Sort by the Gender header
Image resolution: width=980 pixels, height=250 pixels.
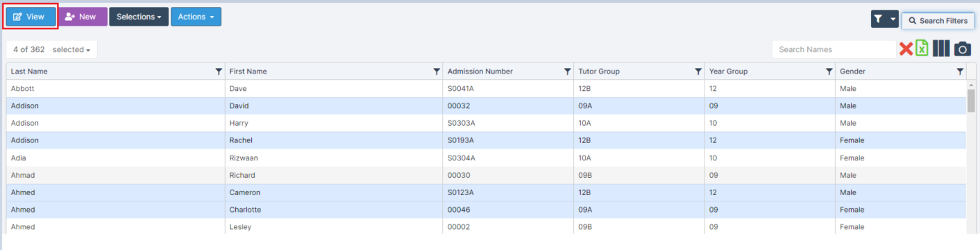click(852, 72)
